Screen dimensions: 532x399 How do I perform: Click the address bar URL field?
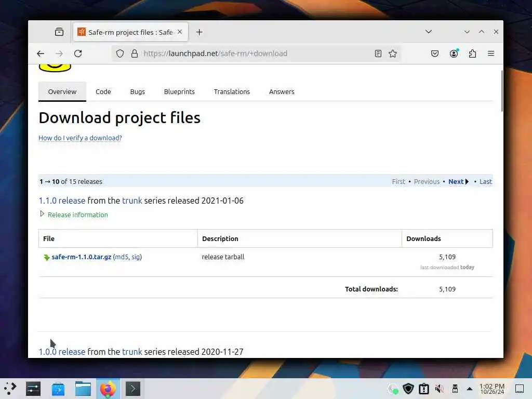pos(256,54)
